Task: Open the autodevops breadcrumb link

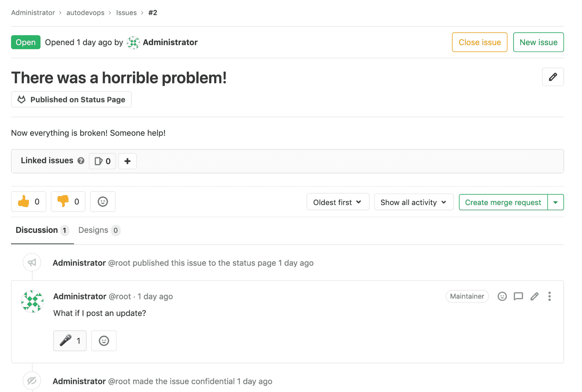Action: (x=85, y=13)
